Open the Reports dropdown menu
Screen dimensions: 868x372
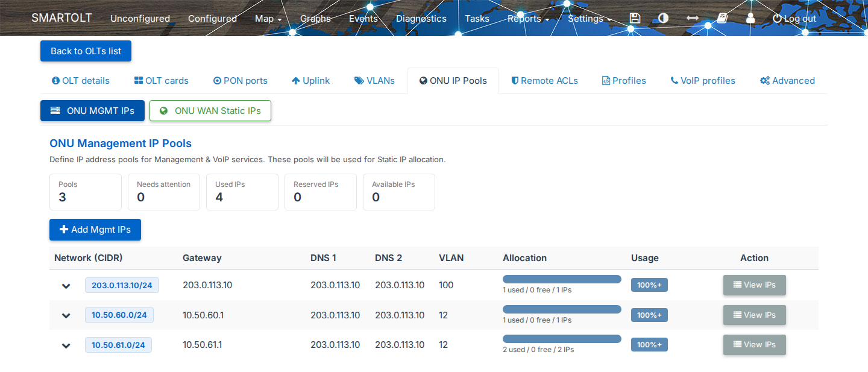528,19
